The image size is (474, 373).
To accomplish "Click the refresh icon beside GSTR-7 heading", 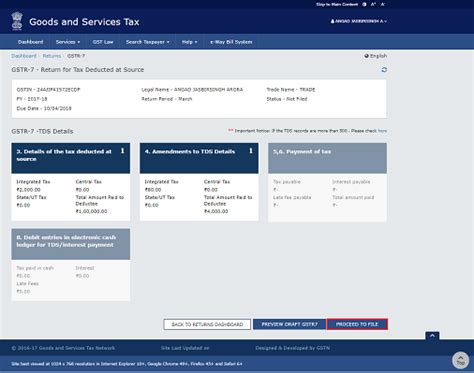I will (384, 70).
